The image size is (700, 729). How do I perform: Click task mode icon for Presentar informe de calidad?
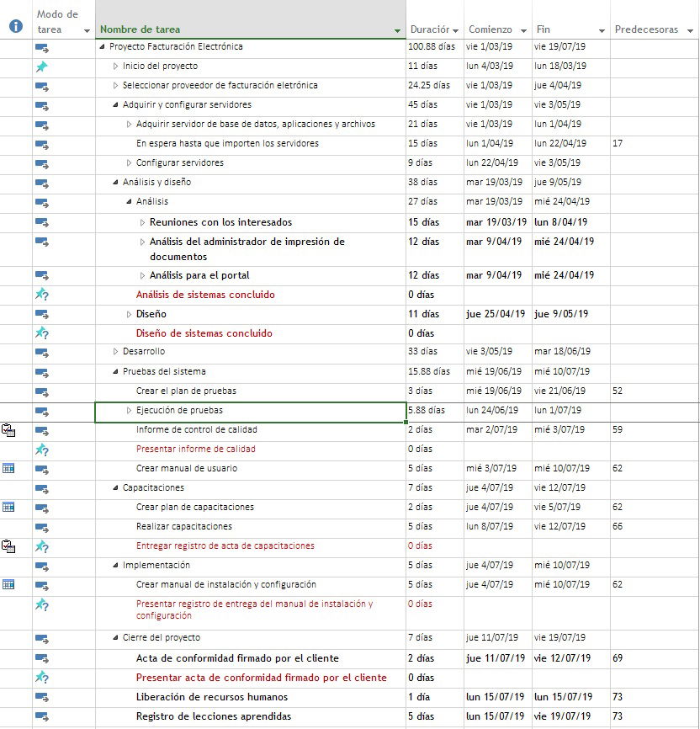pyautogui.click(x=42, y=450)
